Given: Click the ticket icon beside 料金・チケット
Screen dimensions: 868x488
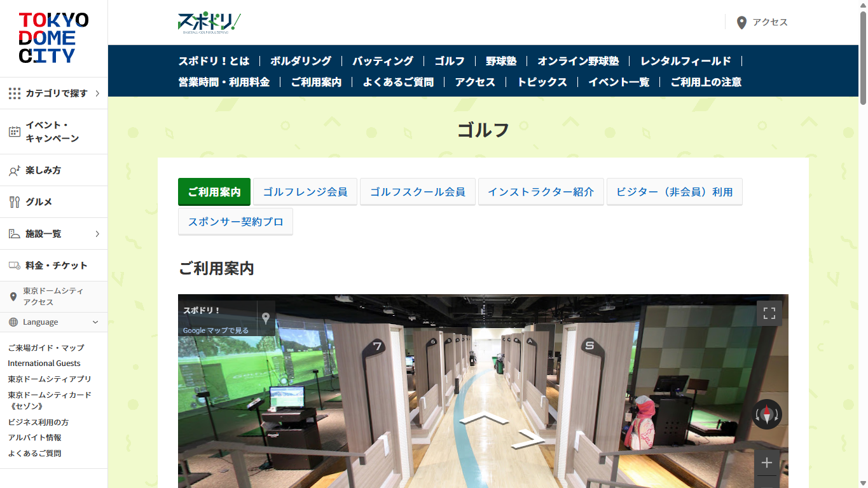Looking at the screenshot, I should (x=14, y=266).
